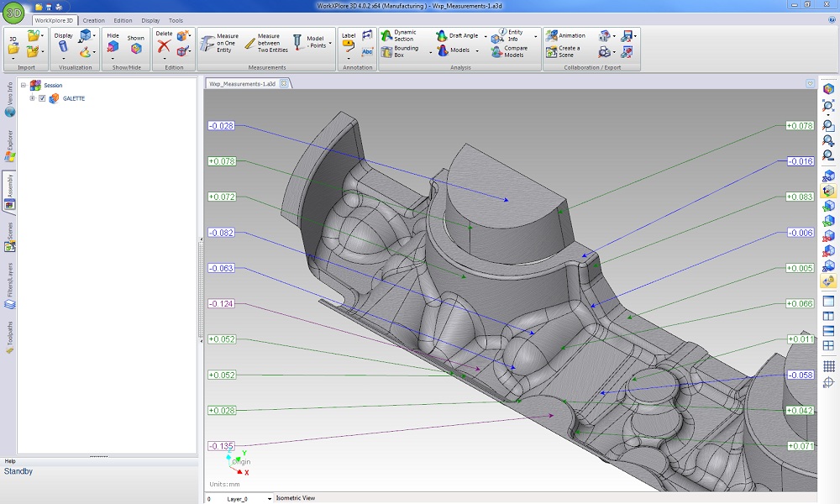Uncheck the GALETTE checkbox in tree
The image size is (840, 504).
[42, 98]
